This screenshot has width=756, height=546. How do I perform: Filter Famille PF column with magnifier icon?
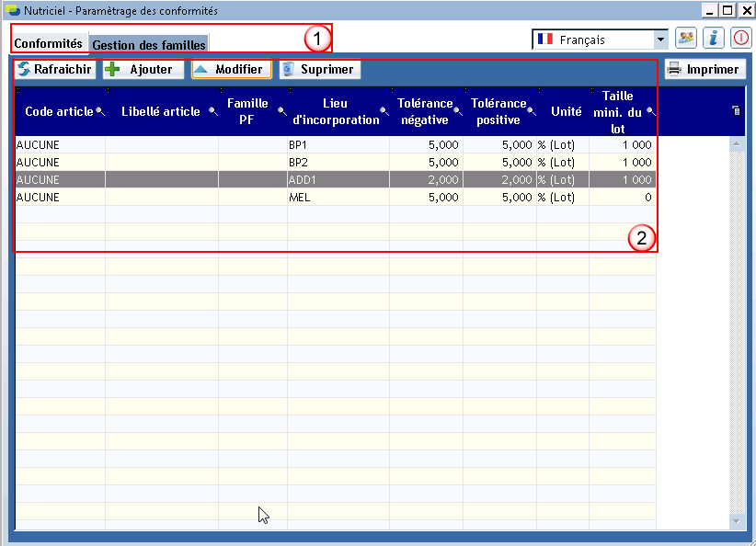(x=282, y=111)
